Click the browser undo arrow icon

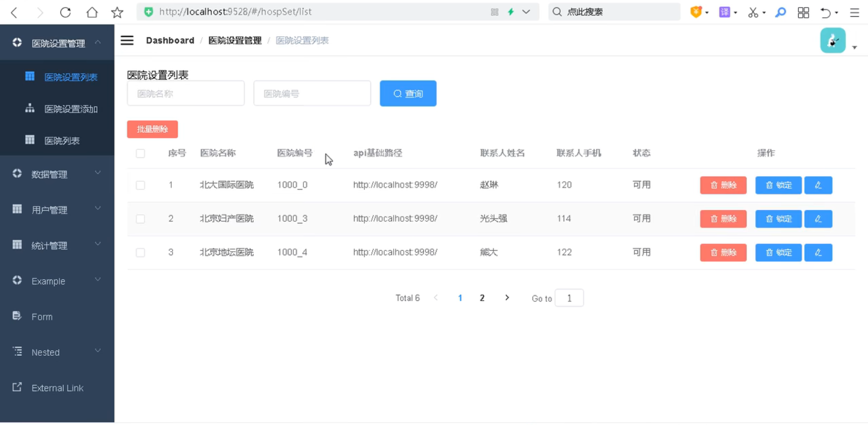point(825,12)
